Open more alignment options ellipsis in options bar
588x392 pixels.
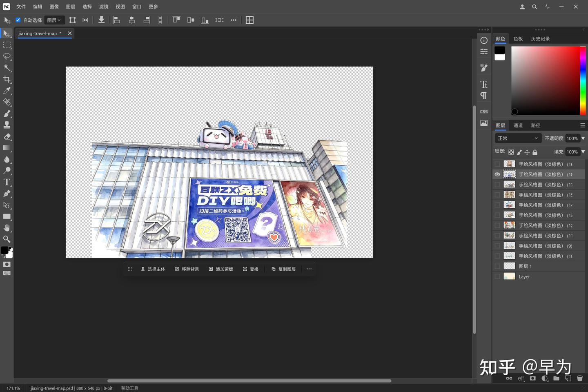pyautogui.click(x=234, y=20)
